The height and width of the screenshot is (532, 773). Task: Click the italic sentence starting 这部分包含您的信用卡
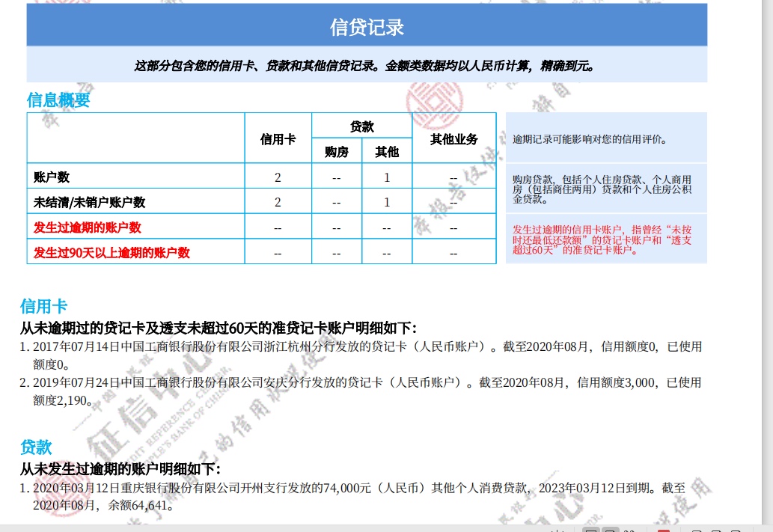point(364,66)
